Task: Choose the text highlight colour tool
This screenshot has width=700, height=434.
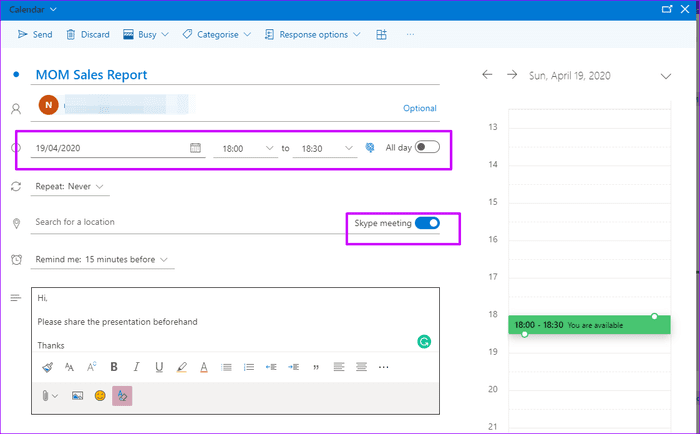Action: (182, 367)
